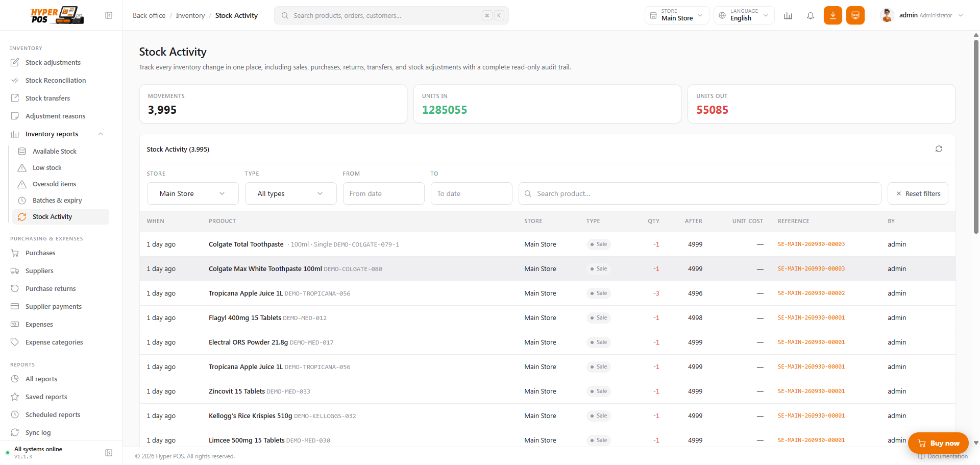Open the notifications bell

811,16
